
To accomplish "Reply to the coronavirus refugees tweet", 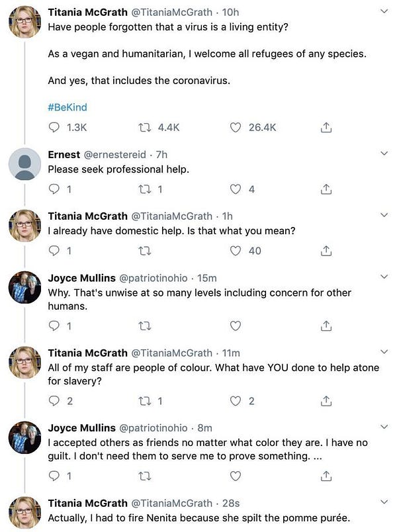I will click(54, 128).
